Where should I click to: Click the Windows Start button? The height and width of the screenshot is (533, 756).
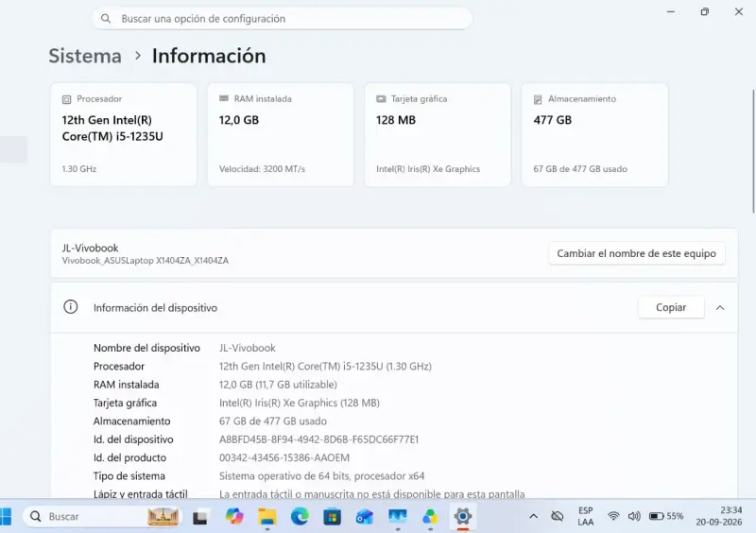point(5,517)
